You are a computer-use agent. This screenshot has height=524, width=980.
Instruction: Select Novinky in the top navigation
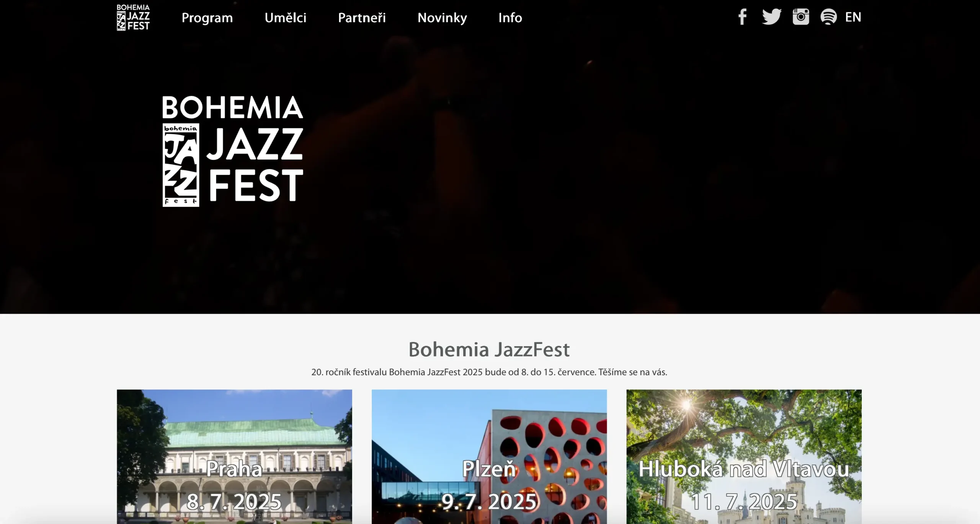click(x=442, y=18)
